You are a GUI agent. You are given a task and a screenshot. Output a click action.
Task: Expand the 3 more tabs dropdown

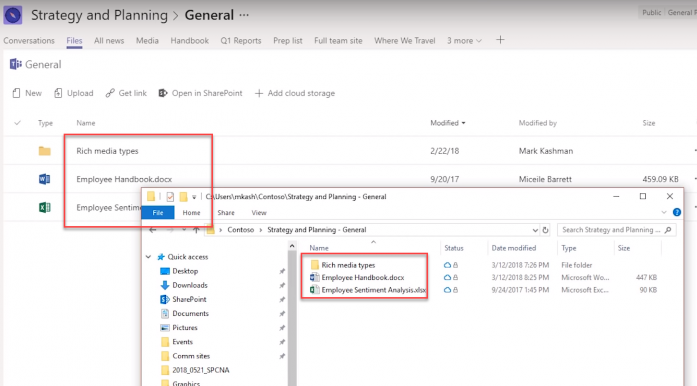464,40
